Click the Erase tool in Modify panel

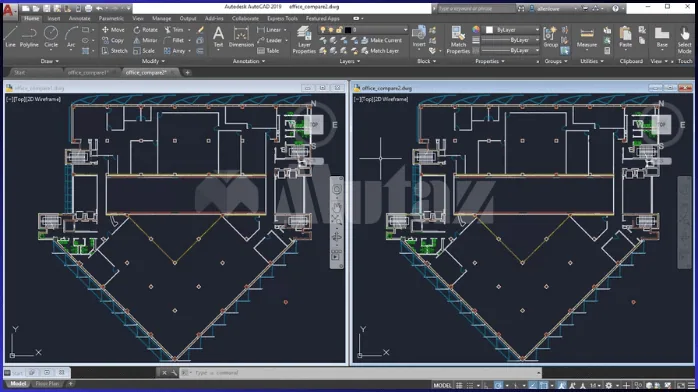pos(200,30)
